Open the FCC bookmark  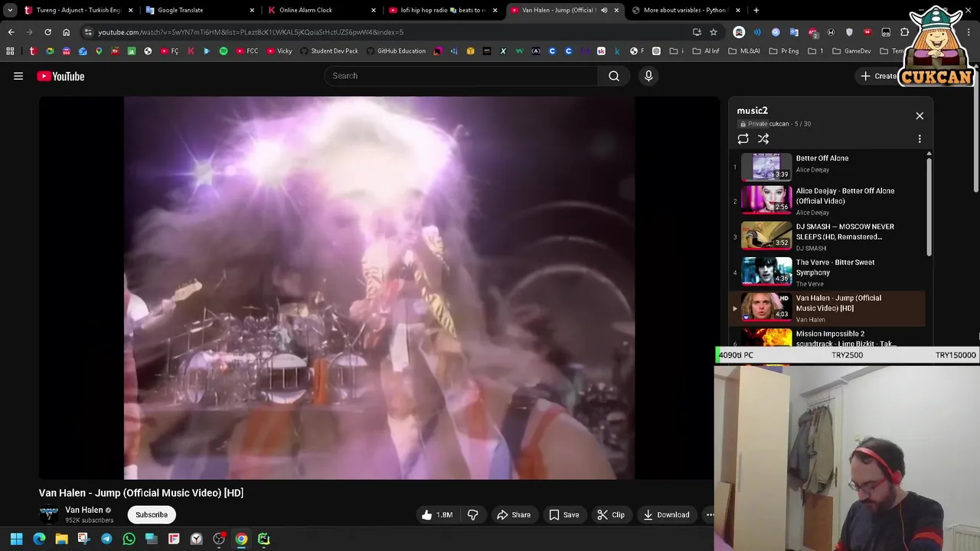pyautogui.click(x=247, y=51)
